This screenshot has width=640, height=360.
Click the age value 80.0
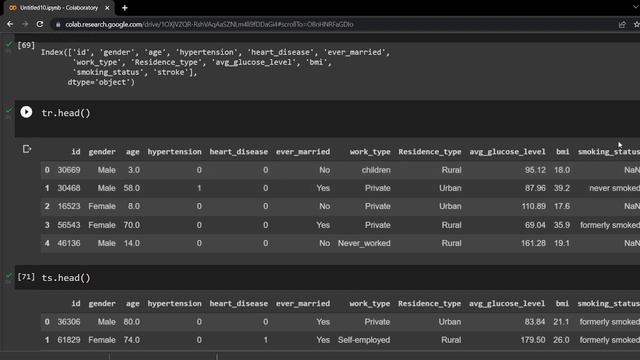pos(131,322)
